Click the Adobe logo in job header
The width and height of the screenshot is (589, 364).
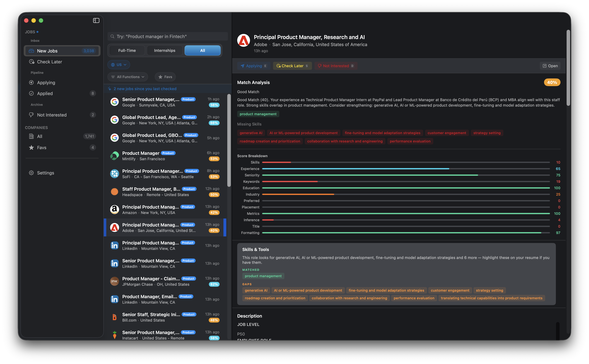click(x=243, y=40)
